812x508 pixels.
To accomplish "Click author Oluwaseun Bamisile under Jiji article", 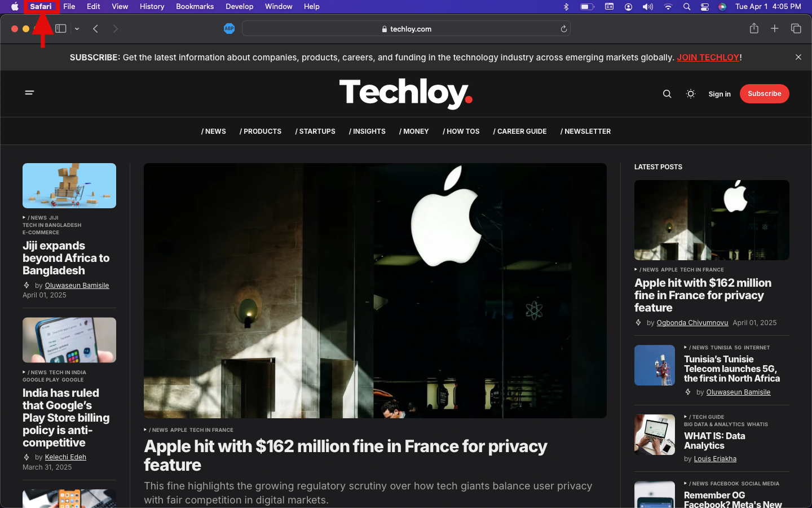I will (77, 286).
